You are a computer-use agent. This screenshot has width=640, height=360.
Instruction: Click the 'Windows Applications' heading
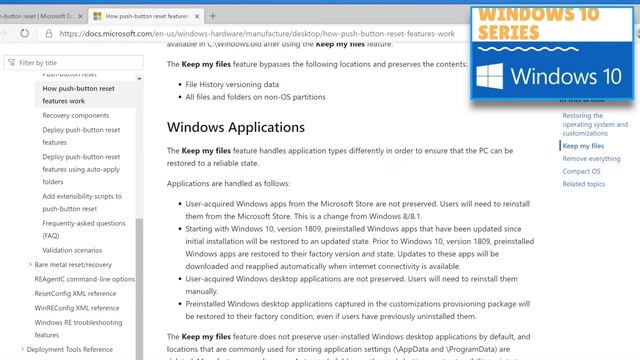[236, 127]
